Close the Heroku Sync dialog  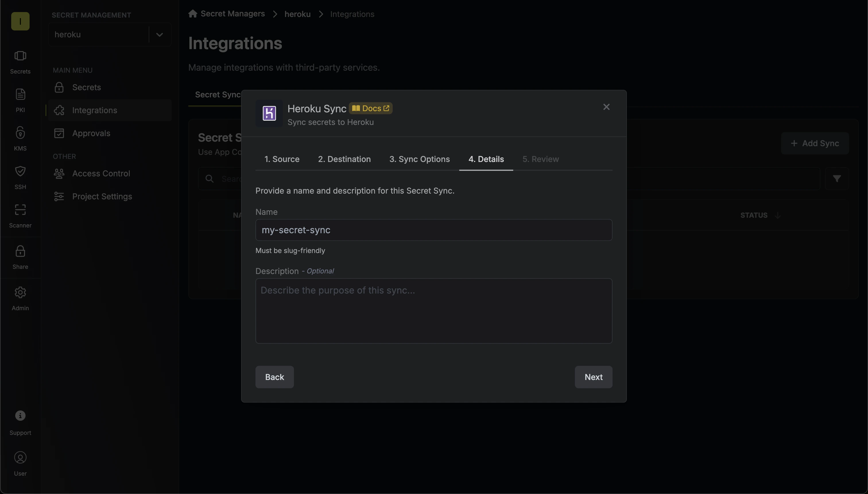606,107
